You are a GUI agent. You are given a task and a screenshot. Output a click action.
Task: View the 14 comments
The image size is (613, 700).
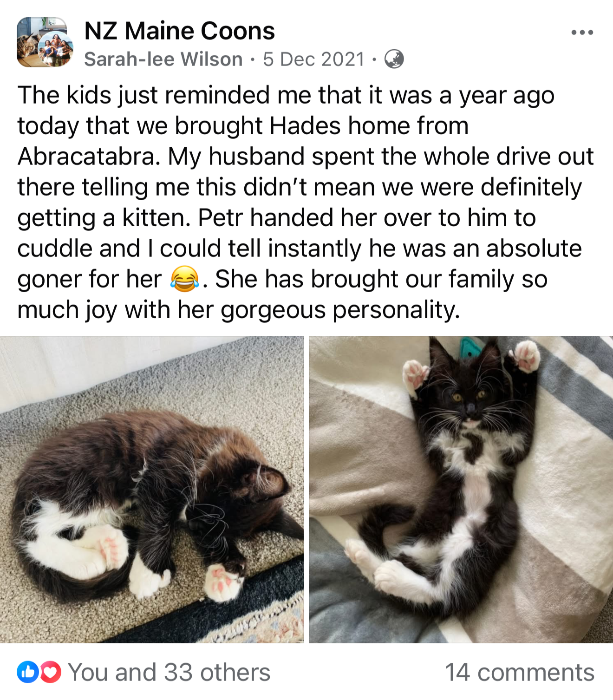tap(519, 672)
